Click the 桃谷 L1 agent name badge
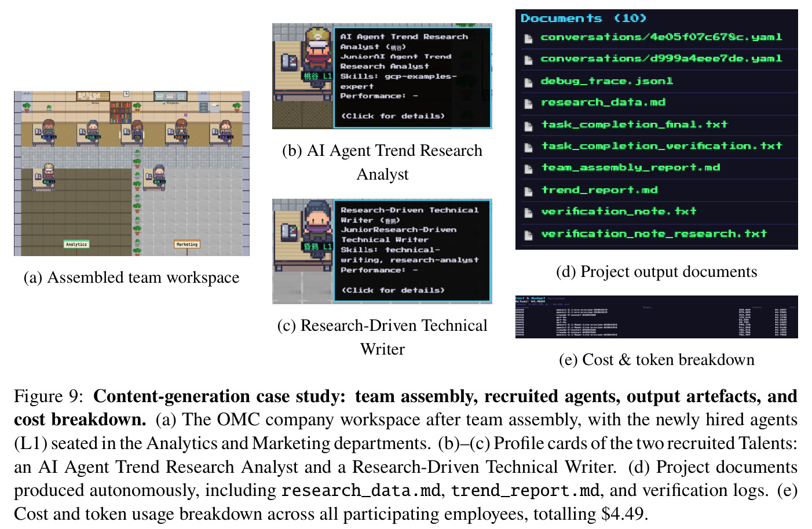Screen dimensions: 812x529 [317, 76]
